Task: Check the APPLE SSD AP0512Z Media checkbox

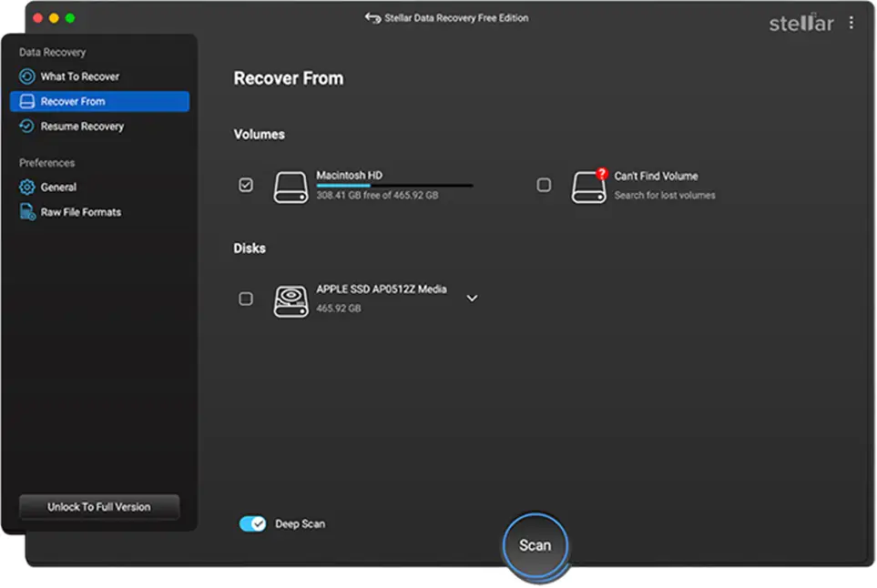Action: [246, 299]
